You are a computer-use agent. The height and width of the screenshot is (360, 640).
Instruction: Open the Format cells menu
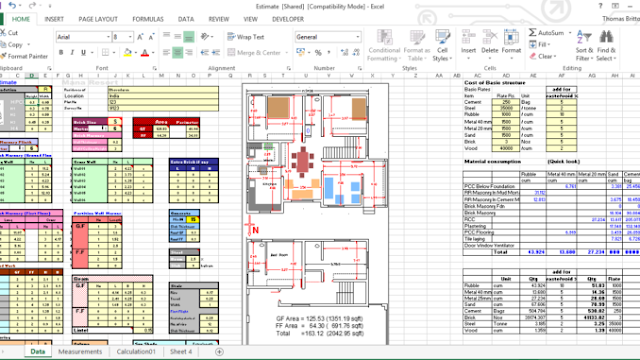click(511, 46)
